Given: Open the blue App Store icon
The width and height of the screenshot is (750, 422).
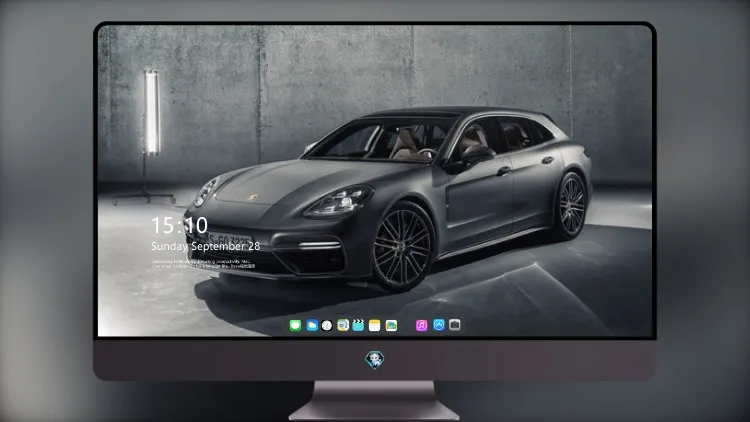Looking at the screenshot, I should pos(439,325).
